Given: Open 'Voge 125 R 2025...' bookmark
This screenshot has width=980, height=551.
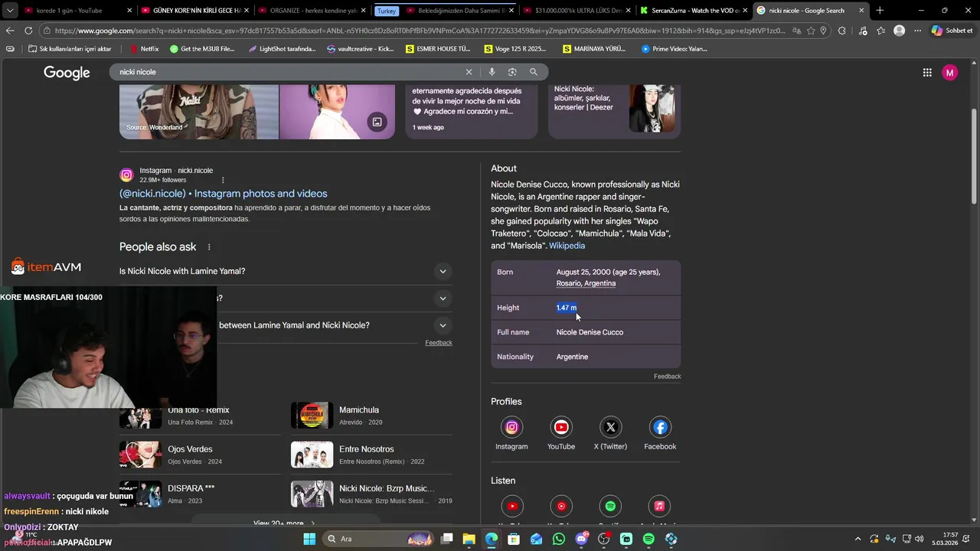Looking at the screenshot, I should (x=515, y=48).
